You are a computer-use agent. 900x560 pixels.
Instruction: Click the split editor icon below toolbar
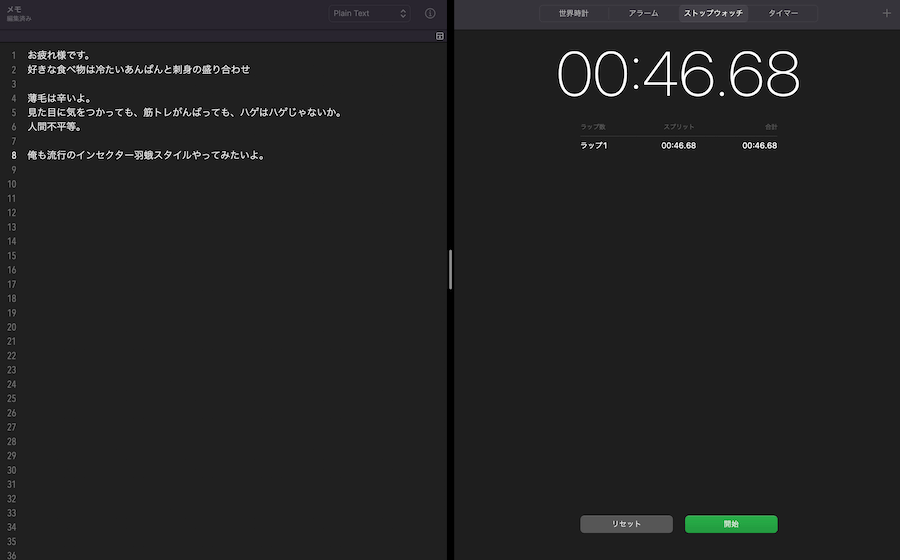440,35
